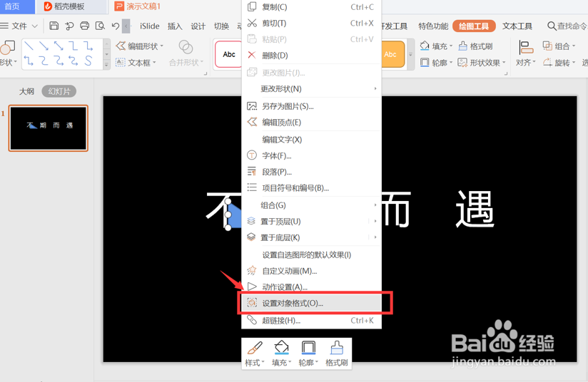Viewport: 588px width, 382px height.
Task: Click the ribbon Format Painter (格式刷)
Action: click(x=475, y=46)
